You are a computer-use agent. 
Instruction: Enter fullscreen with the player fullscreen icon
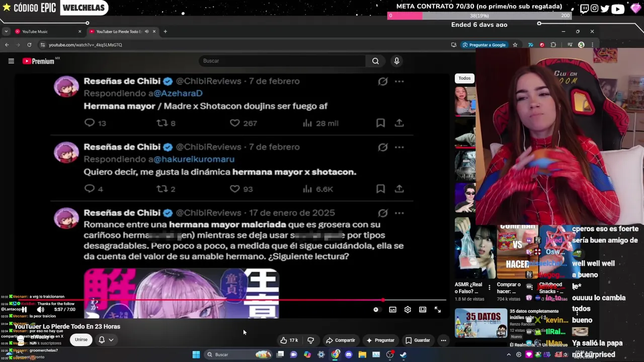tap(438, 310)
